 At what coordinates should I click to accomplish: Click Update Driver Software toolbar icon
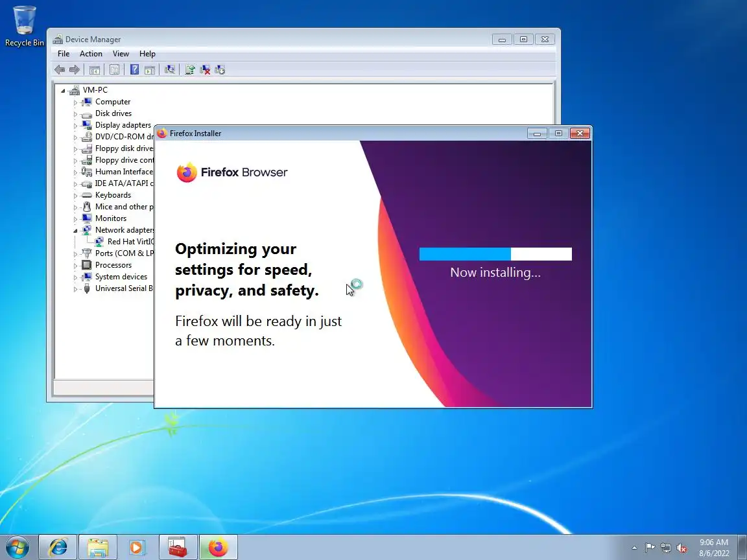(x=189, y=70)
